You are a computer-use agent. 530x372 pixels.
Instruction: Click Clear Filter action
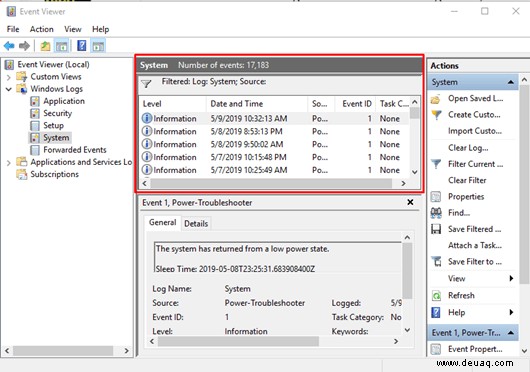pos(467,180)
